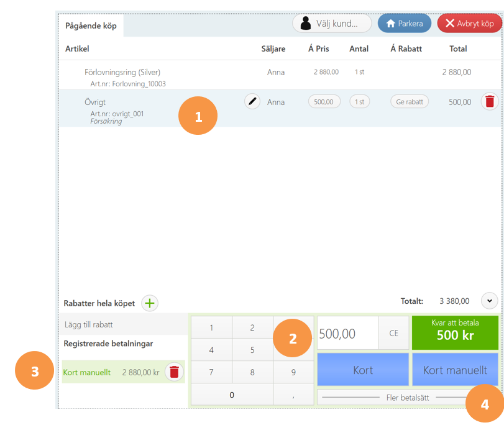Screen dimensions: 504x425
Task: Click the Á Rabatt column header
Action: 406,48
